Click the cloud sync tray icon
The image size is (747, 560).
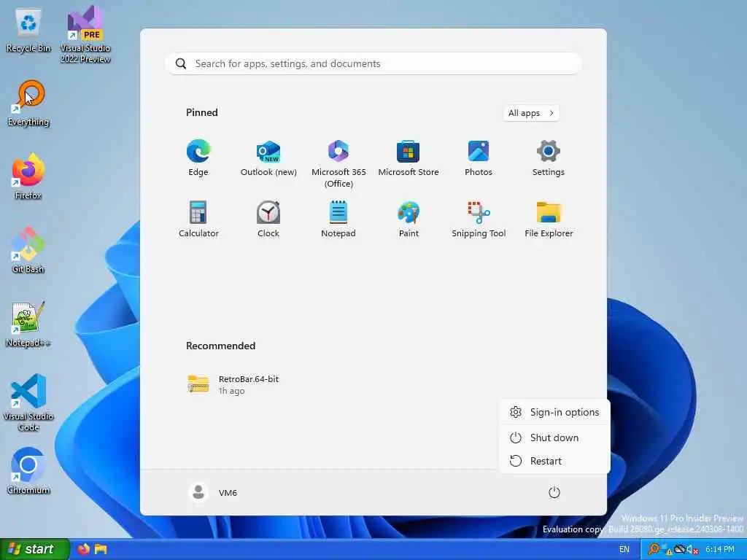pyautogui.click(x=680, y=549)
